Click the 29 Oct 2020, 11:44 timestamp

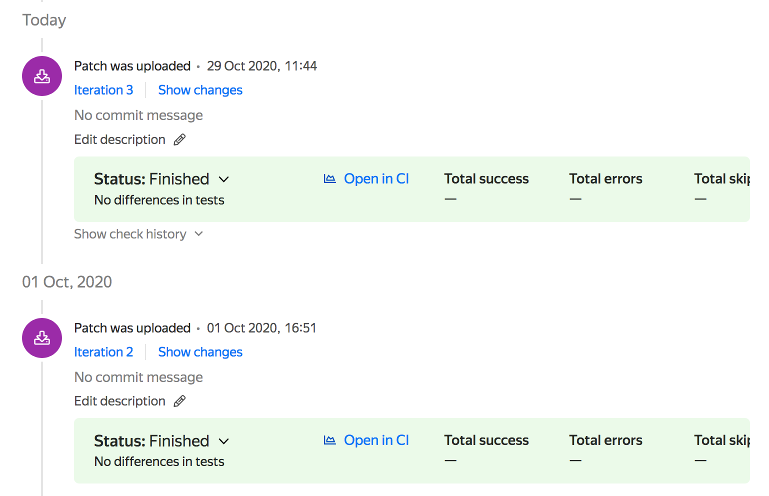[x=262, y=66]
